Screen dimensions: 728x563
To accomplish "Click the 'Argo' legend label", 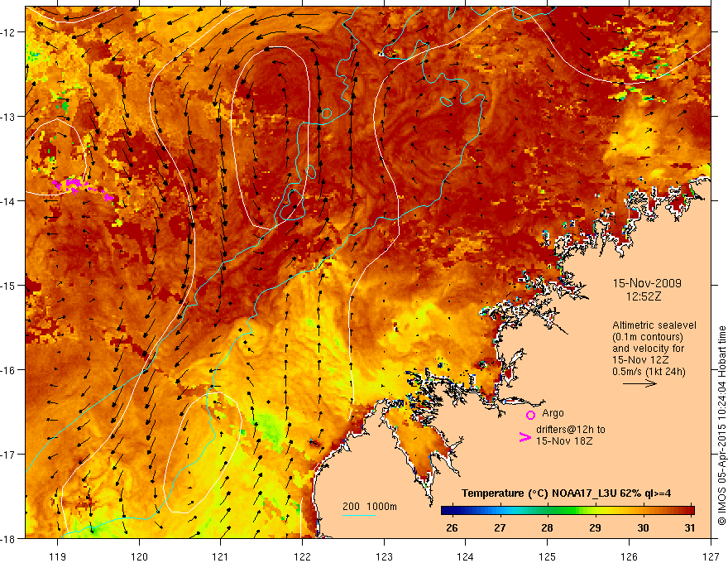I will coord(553,413).
